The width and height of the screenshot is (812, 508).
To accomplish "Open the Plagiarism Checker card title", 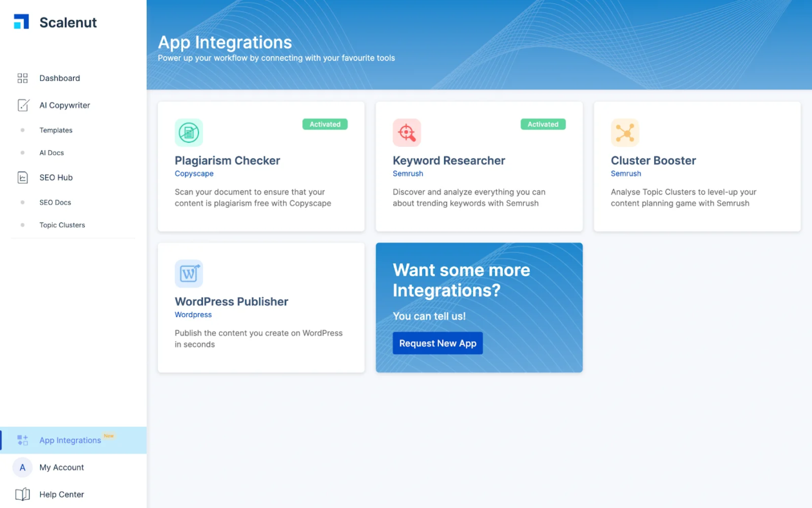I will pyautogui.click(x=227, y=161).
